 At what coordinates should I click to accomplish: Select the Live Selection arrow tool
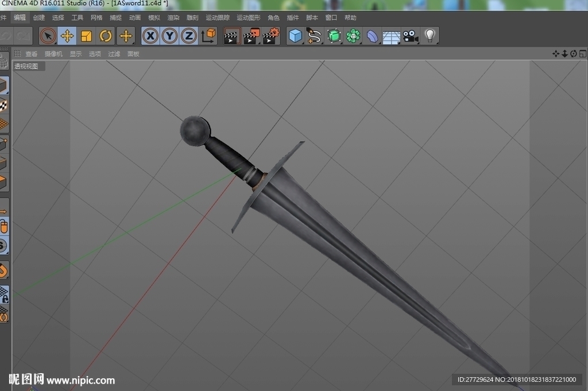[48, 36]
